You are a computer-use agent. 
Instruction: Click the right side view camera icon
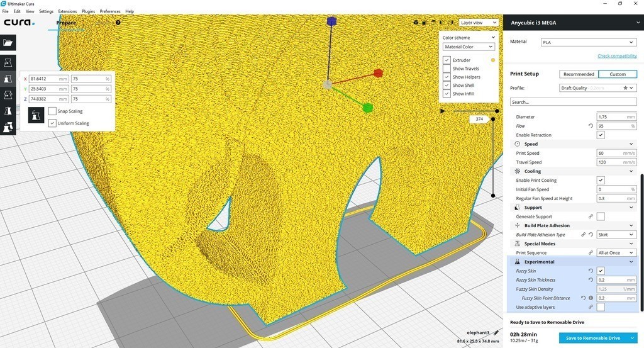click(x=451, y=23)
